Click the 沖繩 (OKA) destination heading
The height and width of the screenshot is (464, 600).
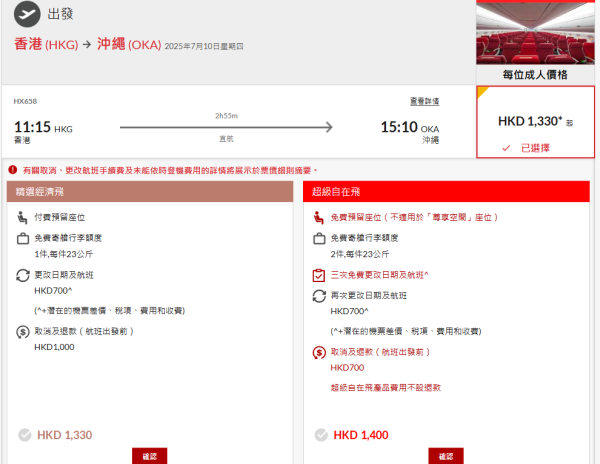[129, 44]
